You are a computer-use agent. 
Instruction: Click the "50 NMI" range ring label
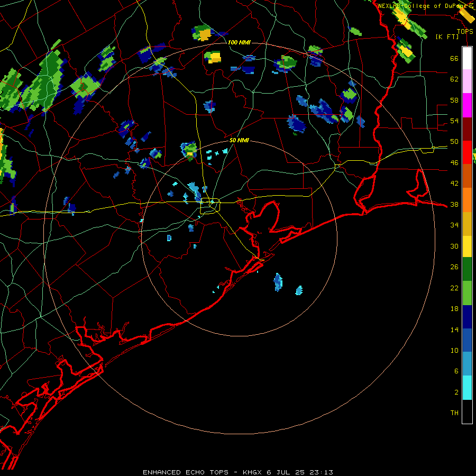(239, 140)
